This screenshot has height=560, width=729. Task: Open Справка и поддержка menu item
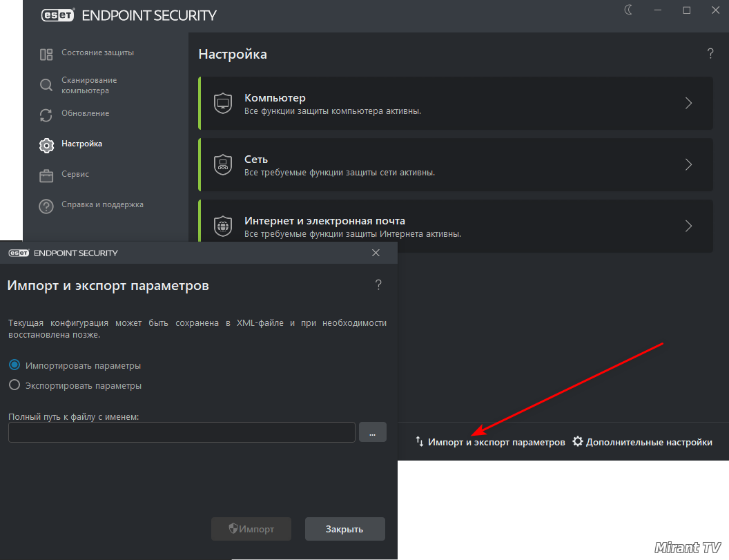102,204
